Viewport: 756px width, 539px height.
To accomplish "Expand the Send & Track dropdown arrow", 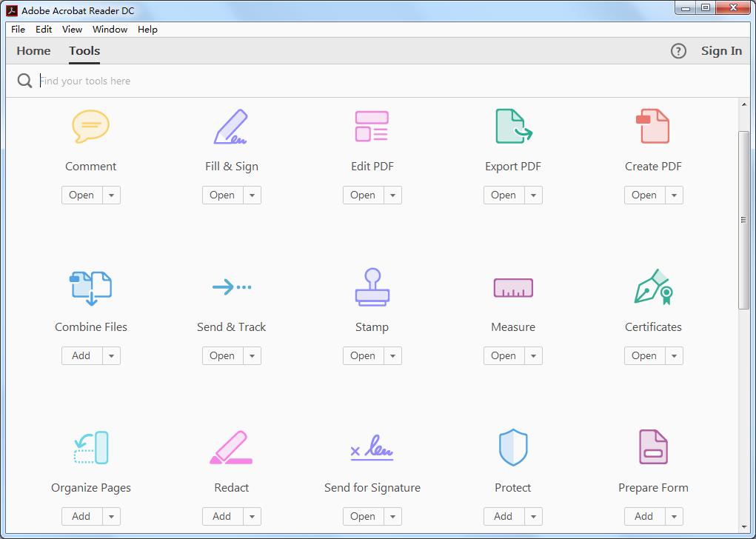I will 252,356.
